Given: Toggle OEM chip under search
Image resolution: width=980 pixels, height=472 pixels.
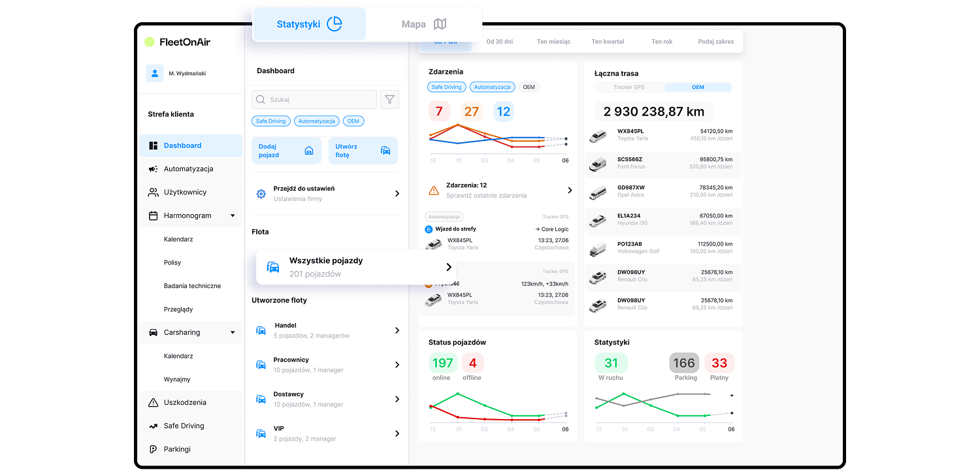Looking at the screenshot, I should (x=353, y=121).
